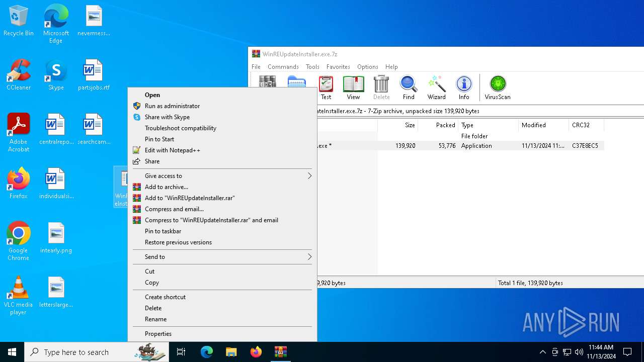This screenshot has height=362, width=644.
Task: Open the Help menu in WinRAR
Action: coord(391,67)
